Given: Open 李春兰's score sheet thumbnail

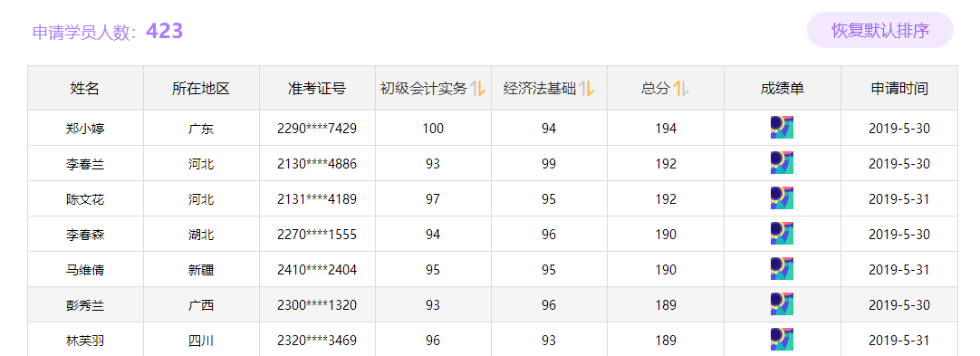Looking at the screenshot, I should point(782,163).
